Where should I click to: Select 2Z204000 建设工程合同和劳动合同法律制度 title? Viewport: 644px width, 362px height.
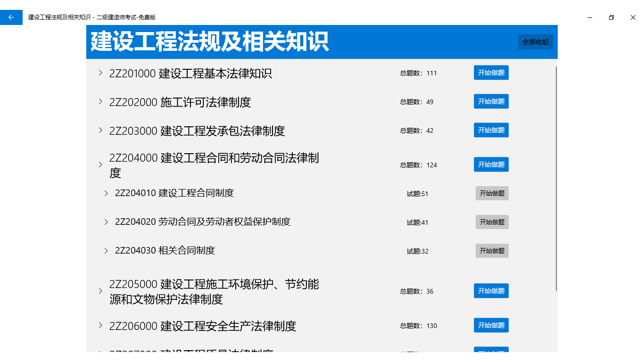click(214, 165)
